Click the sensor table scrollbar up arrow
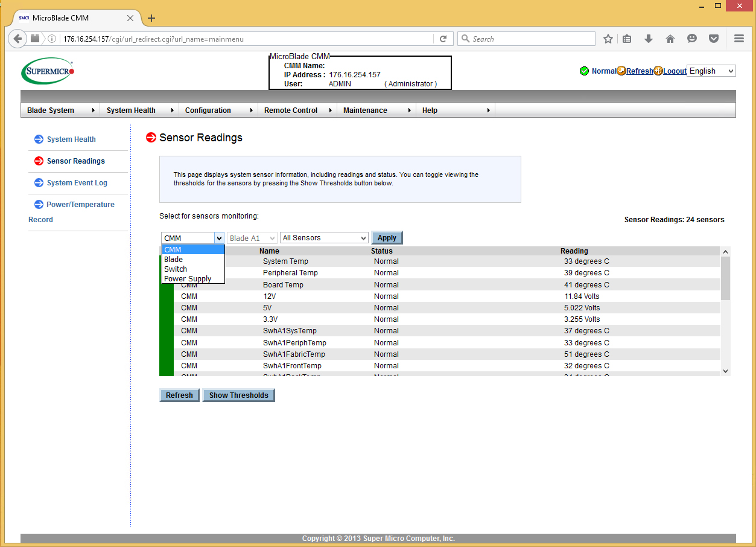The height and width of the screenshot is (547, 756). [725, 251]
